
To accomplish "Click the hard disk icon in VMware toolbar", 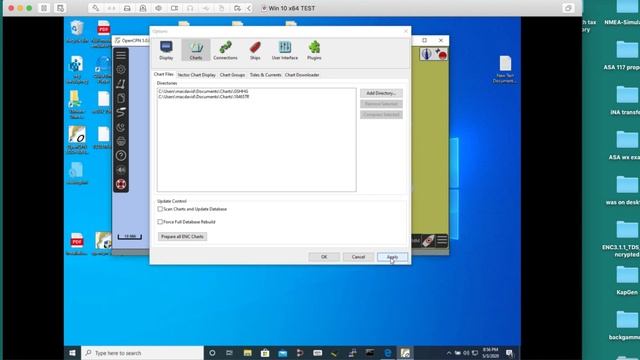I will pyautogui.click(x=127, y=8).
